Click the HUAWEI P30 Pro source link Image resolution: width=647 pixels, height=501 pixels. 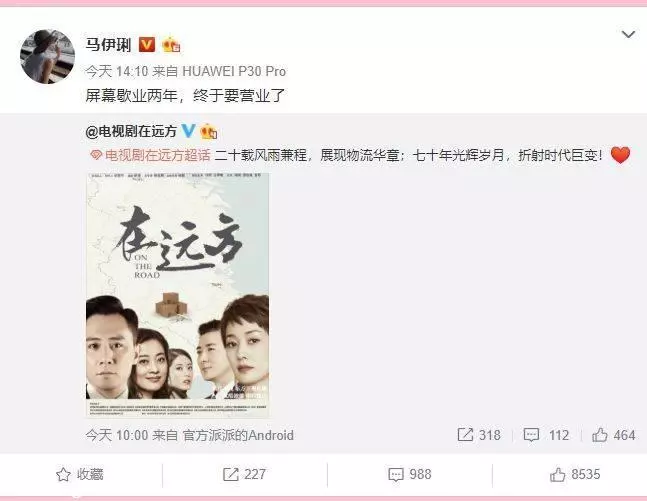[x=234, y=71]
